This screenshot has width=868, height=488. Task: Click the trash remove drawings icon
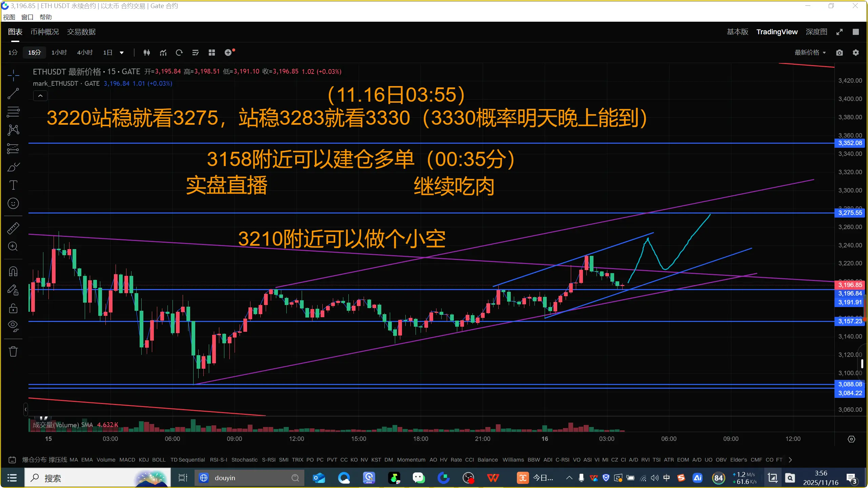point(13,351)
